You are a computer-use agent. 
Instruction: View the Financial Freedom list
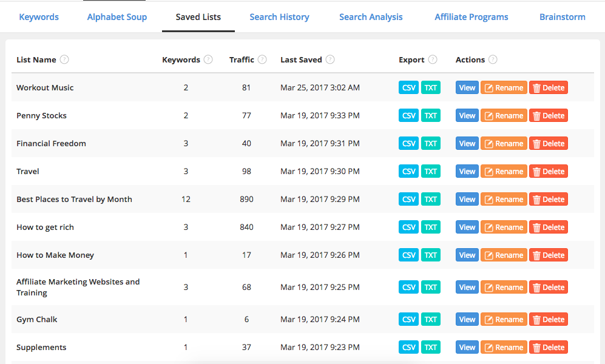point(467,143)
